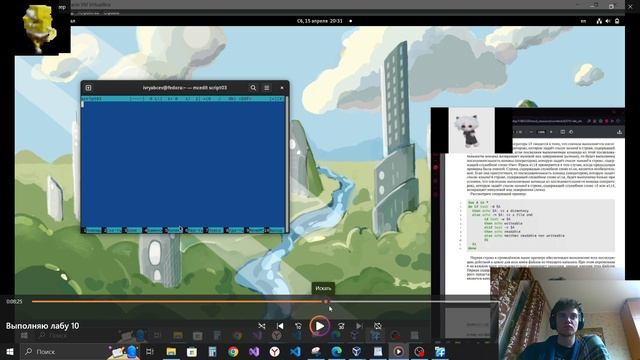The image size is (640, 360).
Task: Launch Yandex Browser from the taskbar
Action: pos(275,351)
